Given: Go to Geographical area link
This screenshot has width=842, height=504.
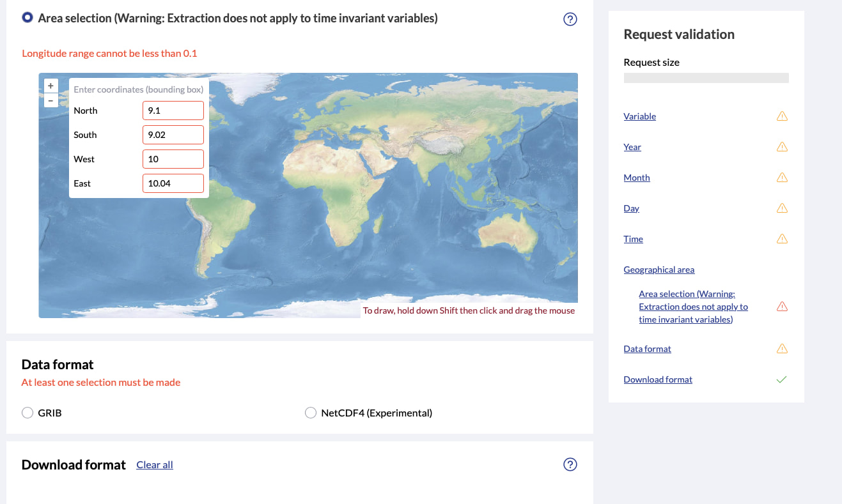Looking at the screenshot, I should pyautogui.click(x=659, y=270).
